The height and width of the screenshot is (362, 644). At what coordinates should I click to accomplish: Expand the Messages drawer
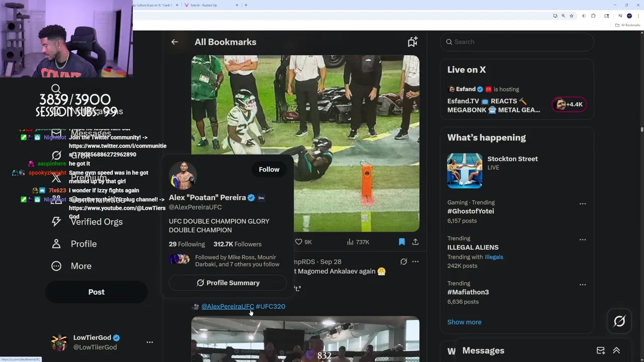[616, 351]
